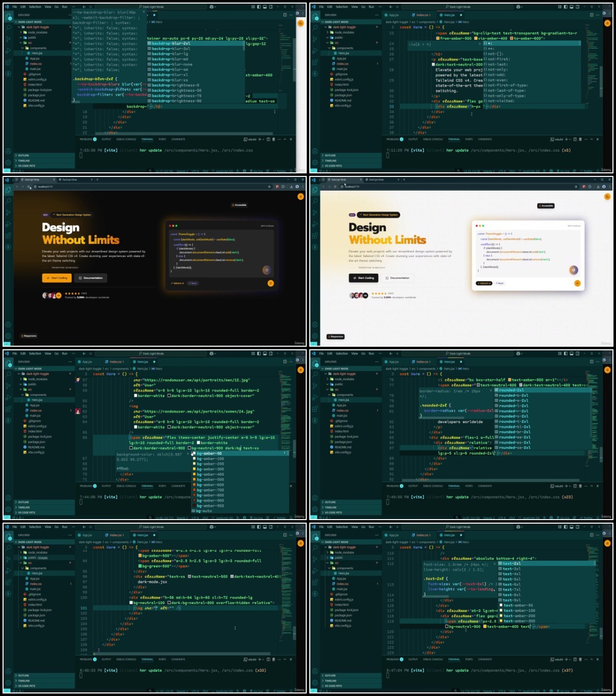Screen dimensions: 616x696
Task: Open Search view in the 8:40:33 PM window
Action: pos(9,547)
